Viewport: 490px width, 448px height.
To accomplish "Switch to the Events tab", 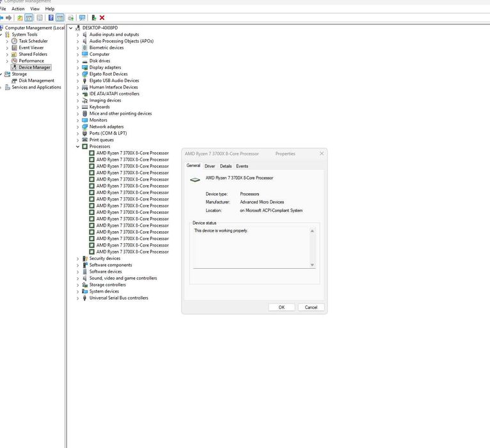I will pyautogui.click(x=242, y=166).
